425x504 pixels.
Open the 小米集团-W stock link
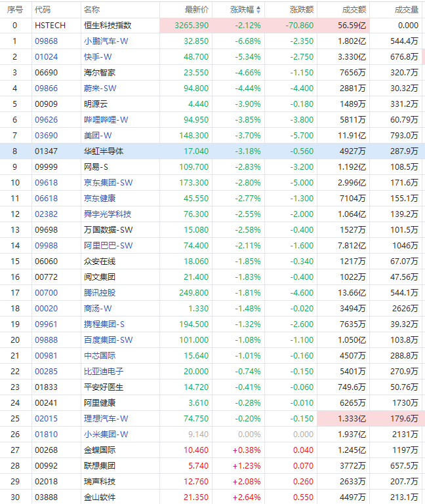tap(106, 435)
